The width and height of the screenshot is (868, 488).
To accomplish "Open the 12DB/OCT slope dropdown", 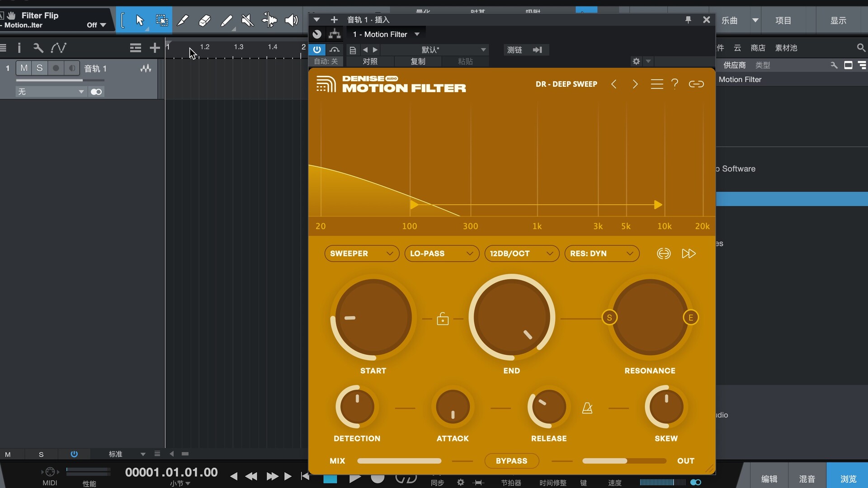I will 521,253.
